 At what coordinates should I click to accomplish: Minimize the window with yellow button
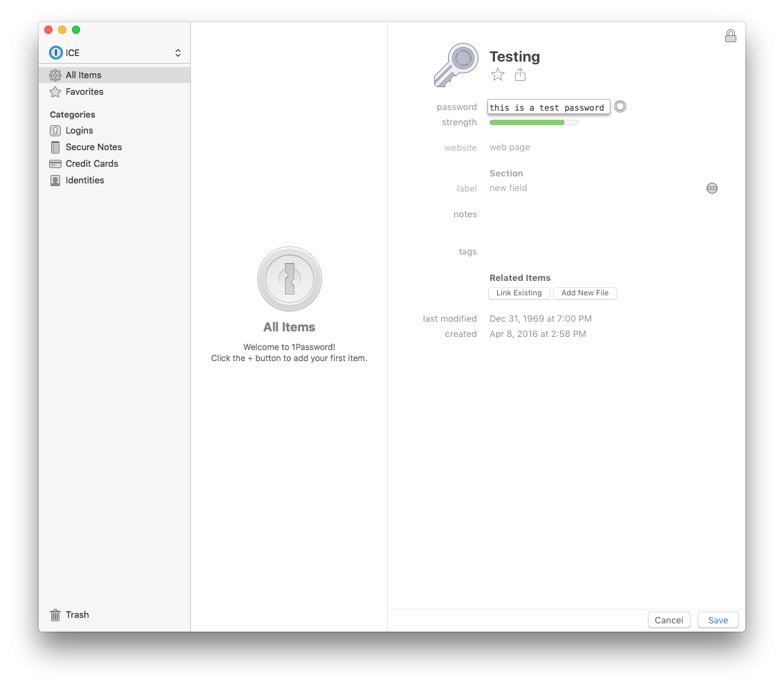pyautogui.click(x=62, y=30)
